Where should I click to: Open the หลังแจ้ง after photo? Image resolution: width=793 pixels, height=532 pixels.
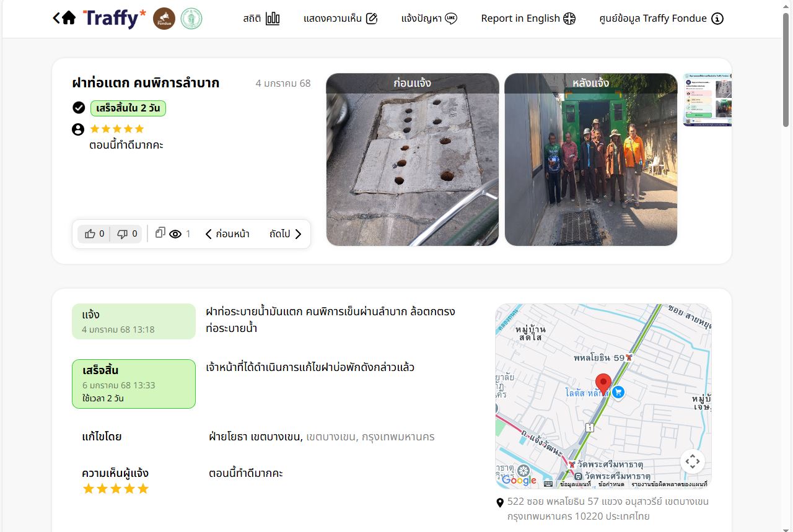pyautogui.click(x=590, y=160)
